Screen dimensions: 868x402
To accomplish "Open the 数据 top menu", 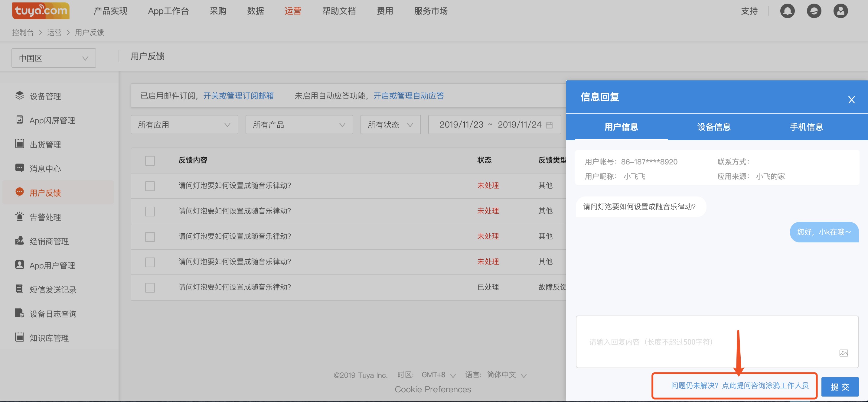I will [256, 11].
